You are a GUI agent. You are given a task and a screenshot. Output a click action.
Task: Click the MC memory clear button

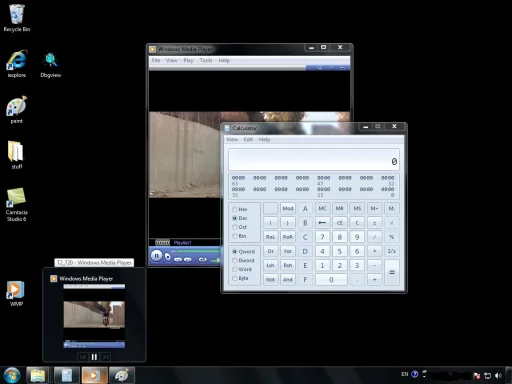(x=322, y=209)
